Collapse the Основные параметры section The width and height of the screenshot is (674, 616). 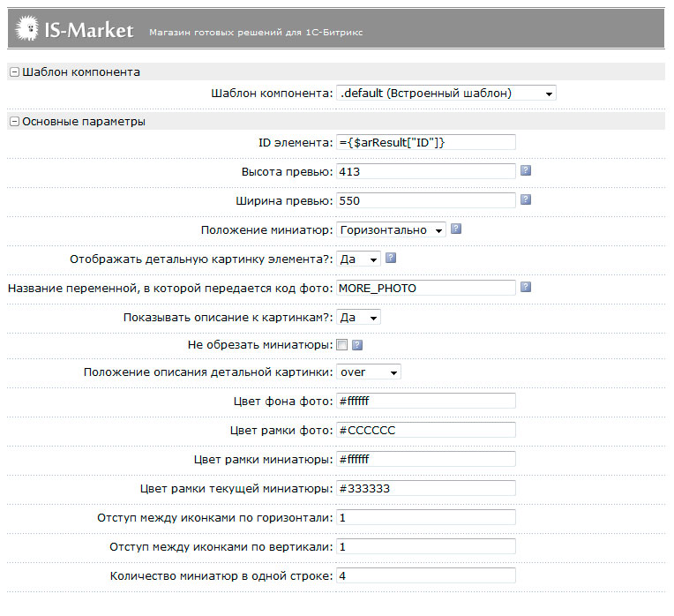(x=14, y=122)
